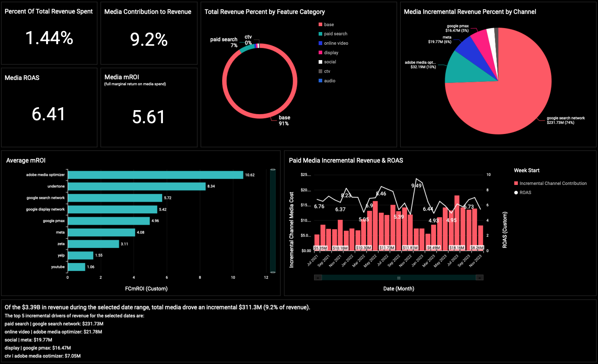Toggle the ctv legend entry
The image size is (598, 364).
tap(325, 71)
